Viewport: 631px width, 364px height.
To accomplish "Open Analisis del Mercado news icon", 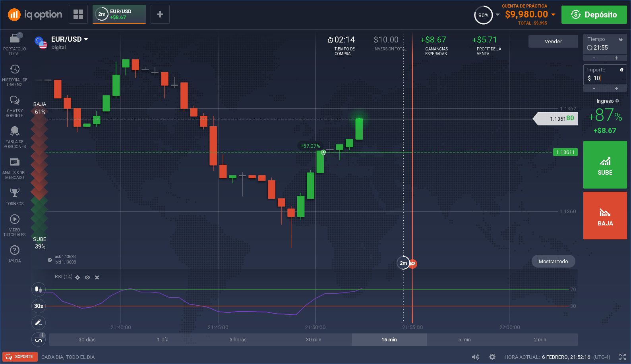I will click(15, 162).
